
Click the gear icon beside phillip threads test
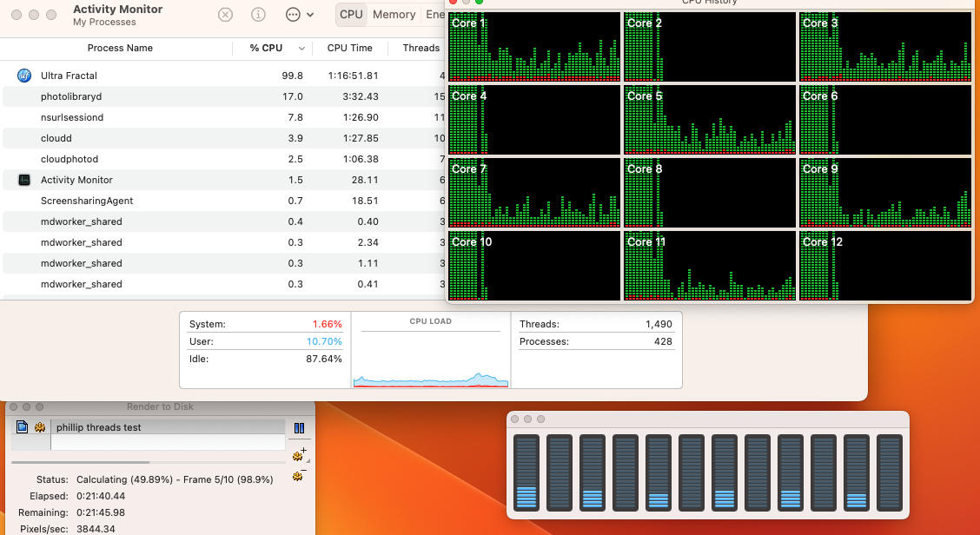pyautogui.click(x=39, y=427)
